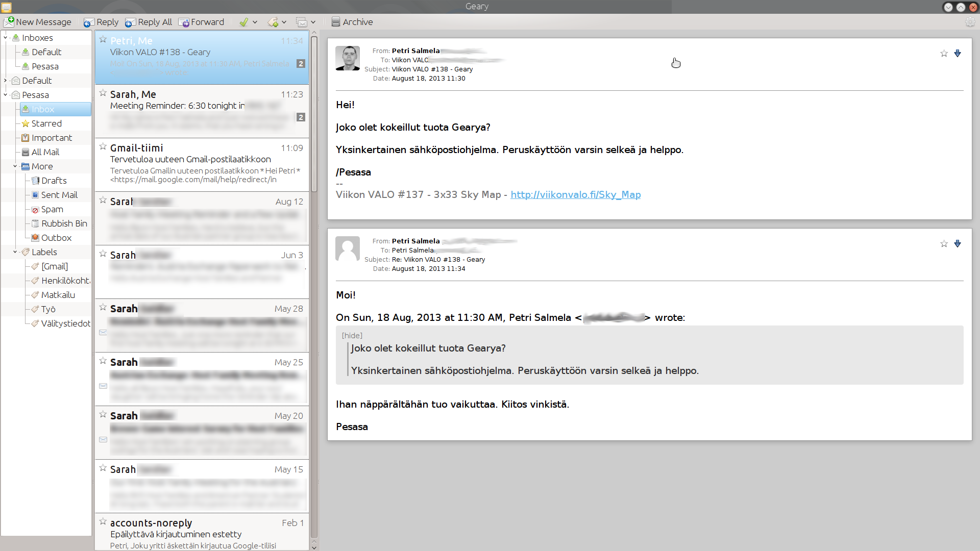Select the Työ label
The height and width of the screenshot is (551, 980).
tap(48, 309)
